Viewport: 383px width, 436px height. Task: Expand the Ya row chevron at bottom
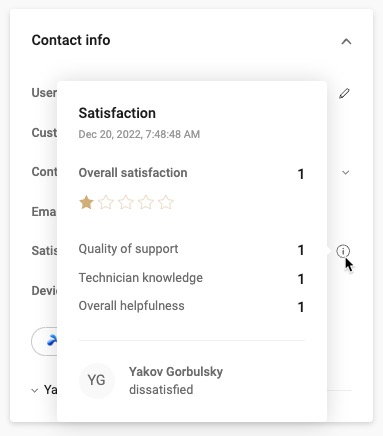[x=34, y=390]
